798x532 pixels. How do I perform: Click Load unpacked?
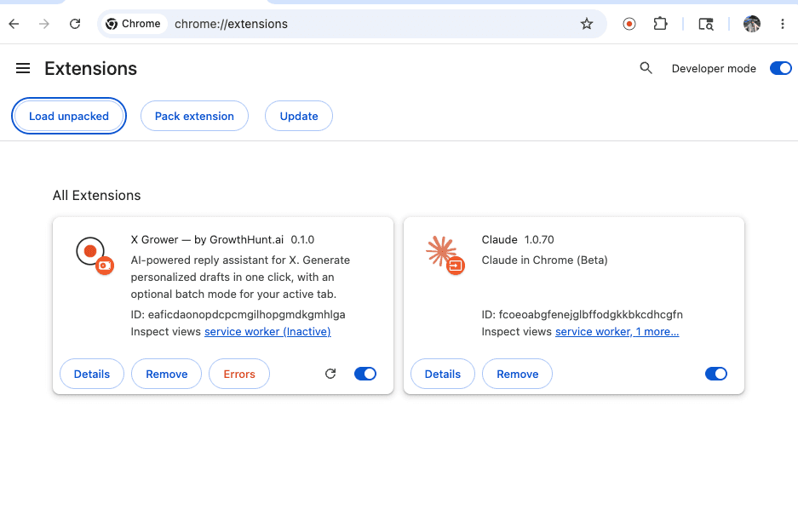[69, 116]
